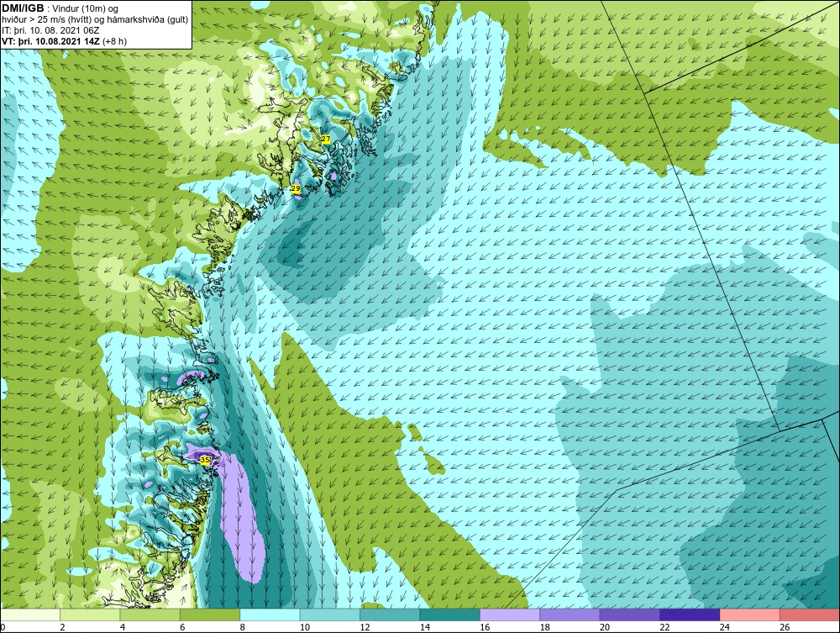840x633 pixels.
Task: Select the 6-8 m/s olive legend color
Action: coord(210,615)
